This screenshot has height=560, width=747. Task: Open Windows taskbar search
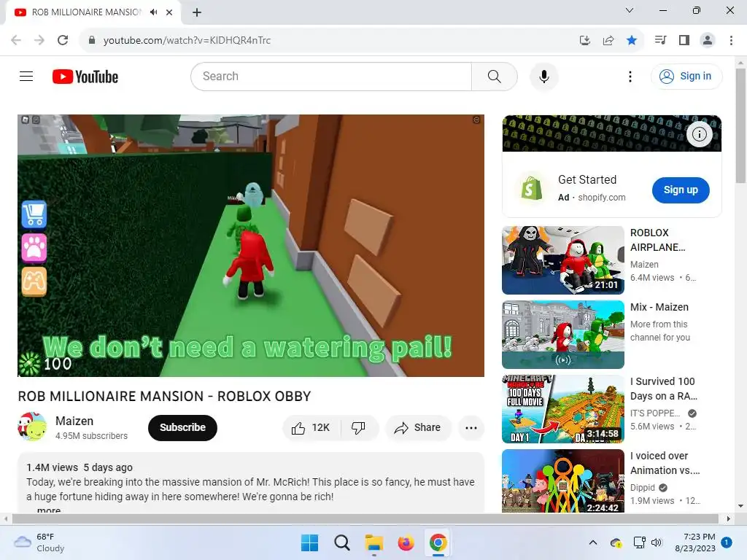341,542
